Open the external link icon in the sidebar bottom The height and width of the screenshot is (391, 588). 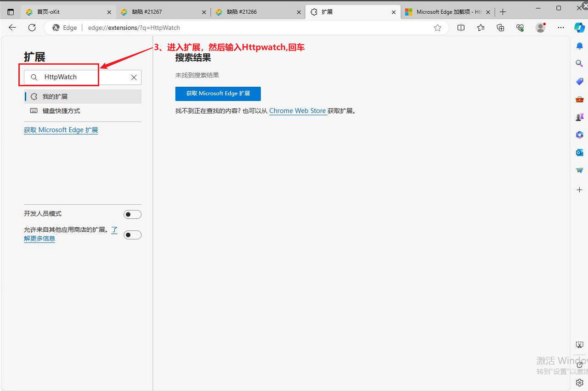click(x=580, y=365)
